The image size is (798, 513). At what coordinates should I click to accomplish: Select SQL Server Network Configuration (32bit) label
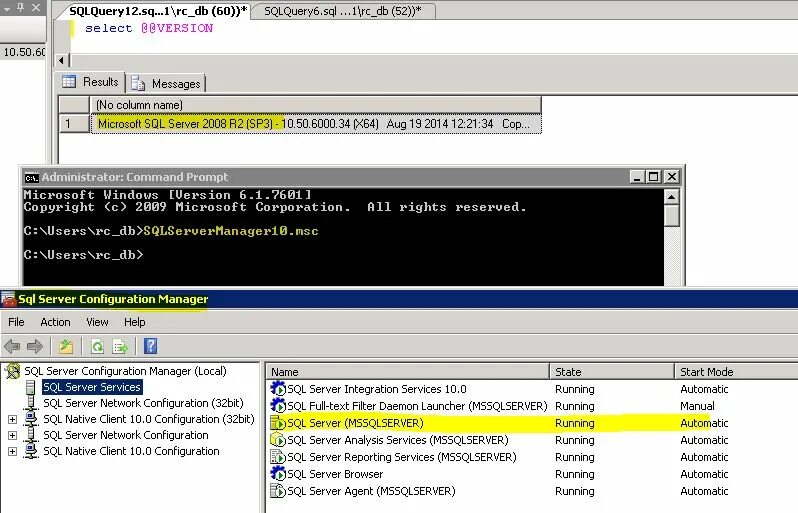(x=143, y=403)
